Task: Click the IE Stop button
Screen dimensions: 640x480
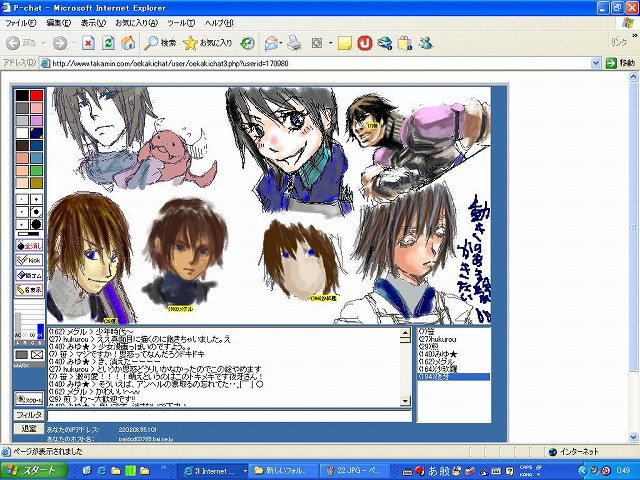Action: [x=88, y=43]
